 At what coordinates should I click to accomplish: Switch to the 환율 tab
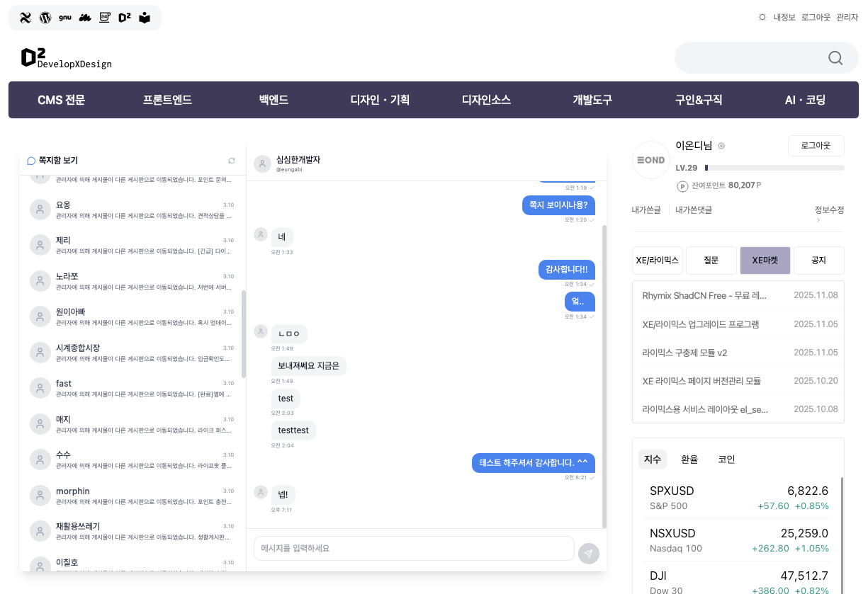click(x=689, y=459)
